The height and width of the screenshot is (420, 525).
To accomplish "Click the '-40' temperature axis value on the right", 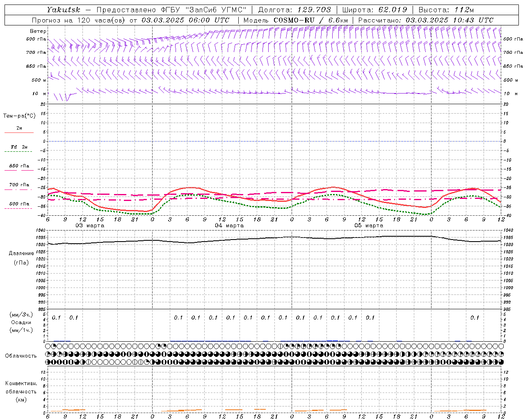I will click(507, 216).
